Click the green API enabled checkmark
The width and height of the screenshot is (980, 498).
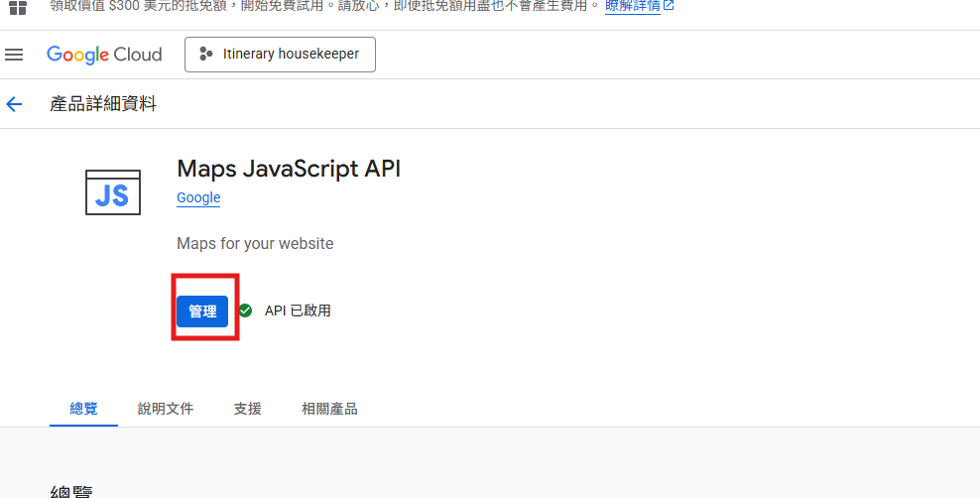[x=246, y=311]
